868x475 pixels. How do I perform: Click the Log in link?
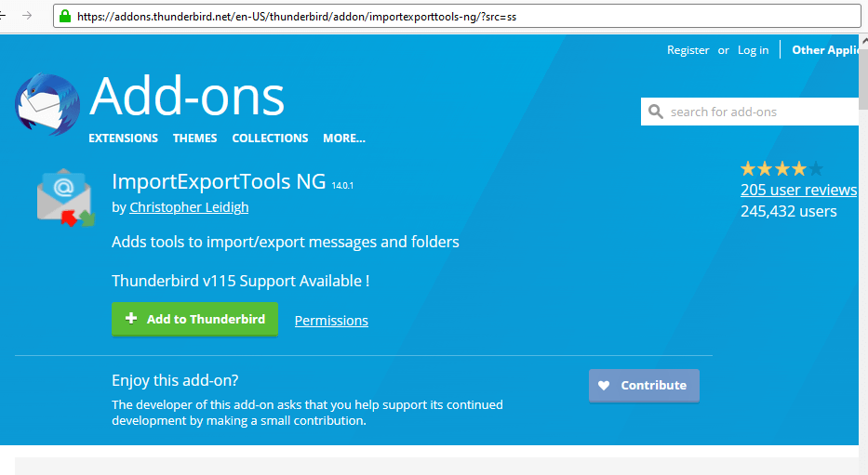click(753, 50)
